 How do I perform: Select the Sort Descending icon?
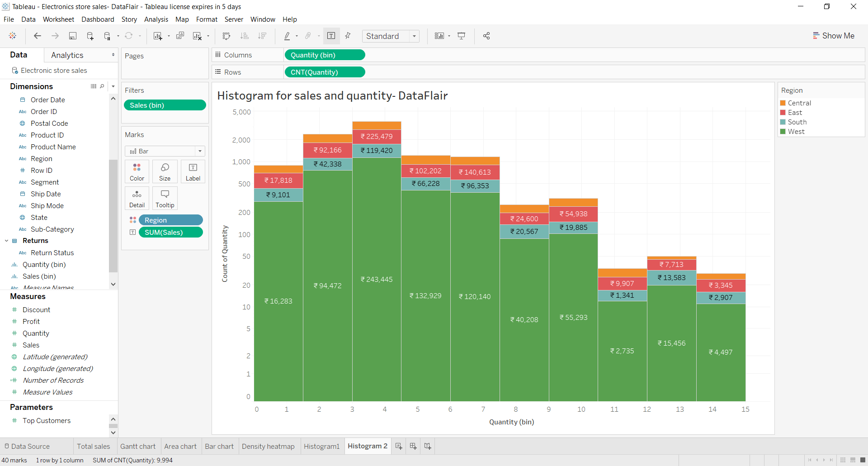(x=262, y=36)
